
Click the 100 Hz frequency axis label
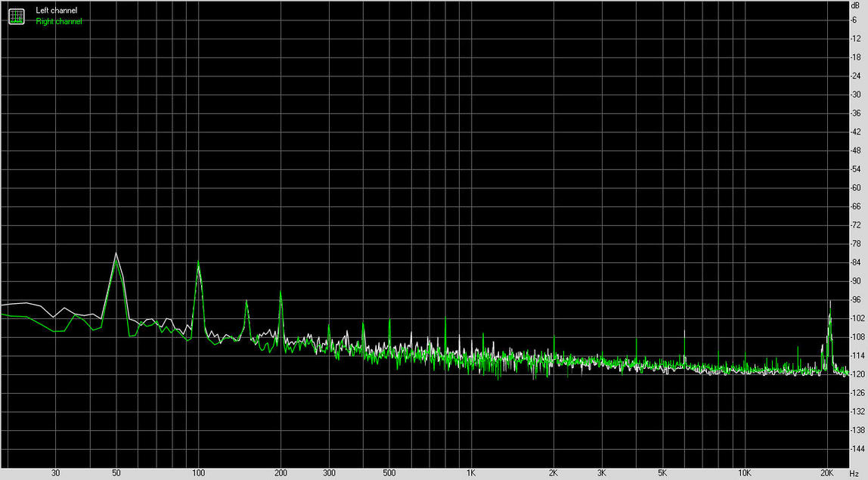coord(198,472)
